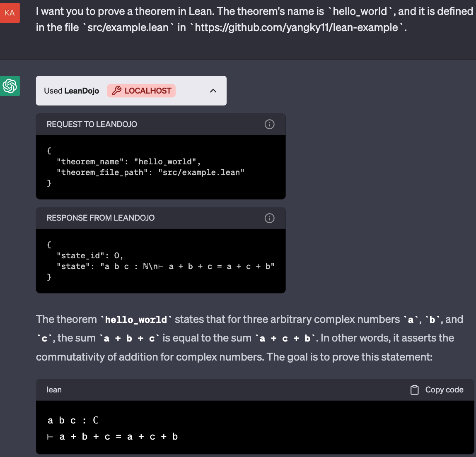Open info for Response from LeanDojo

[269, 218]
